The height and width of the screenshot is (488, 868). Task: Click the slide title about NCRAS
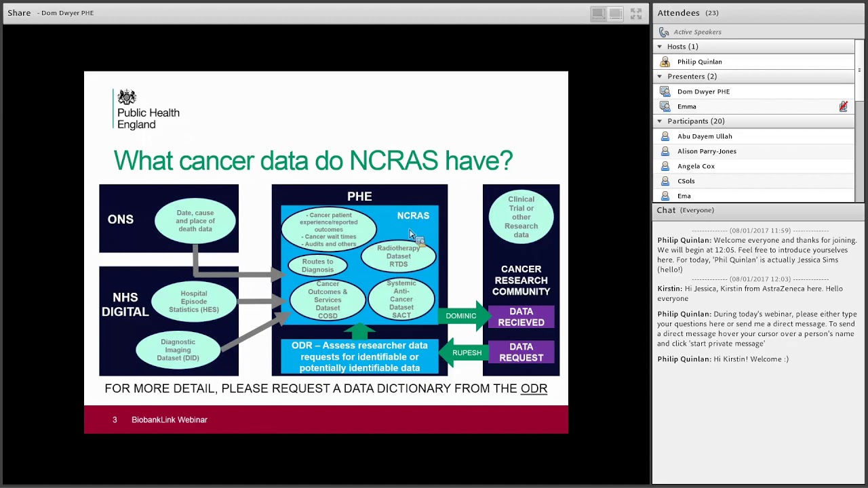coord(313,161)
